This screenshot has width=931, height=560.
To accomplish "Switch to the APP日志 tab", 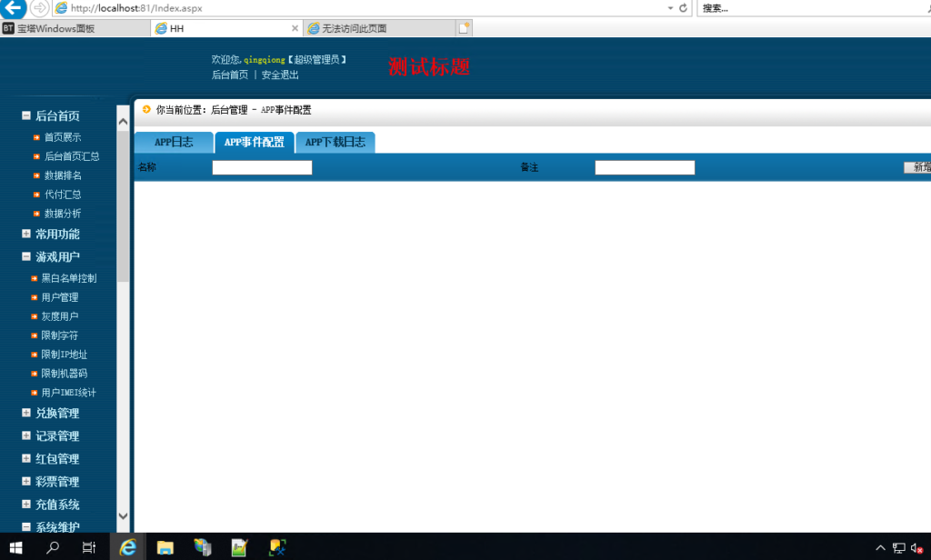I will point(173,143).
